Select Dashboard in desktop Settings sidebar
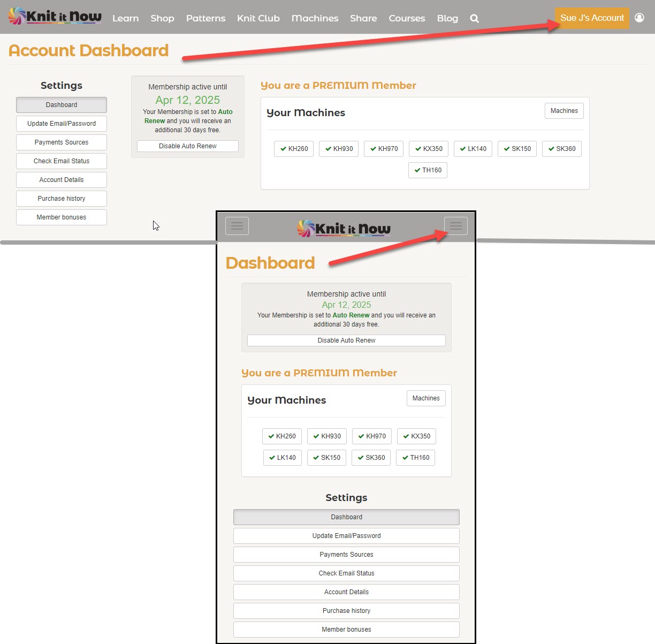 tap(62, 105)
